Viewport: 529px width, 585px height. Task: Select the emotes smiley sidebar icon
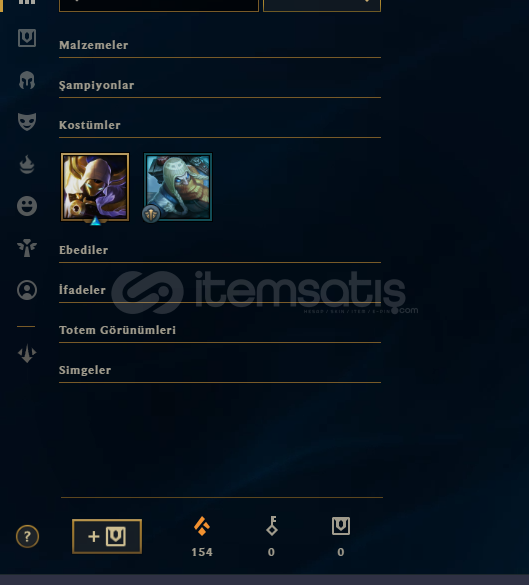(x=27, y=206)
